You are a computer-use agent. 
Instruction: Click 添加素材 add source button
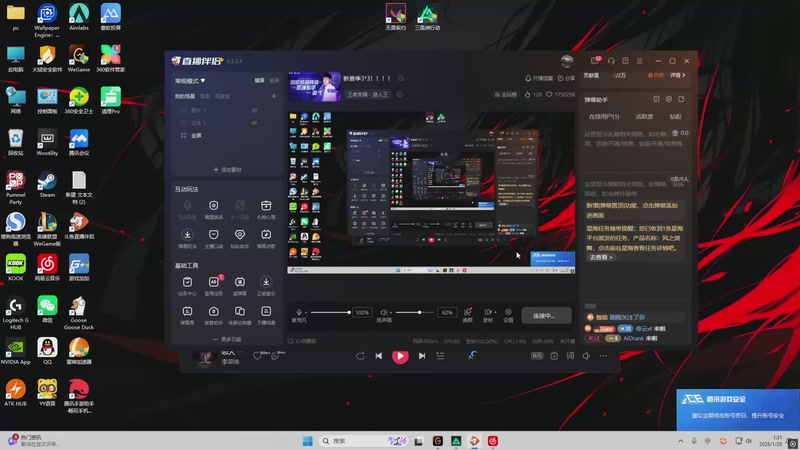click(227, 169)
